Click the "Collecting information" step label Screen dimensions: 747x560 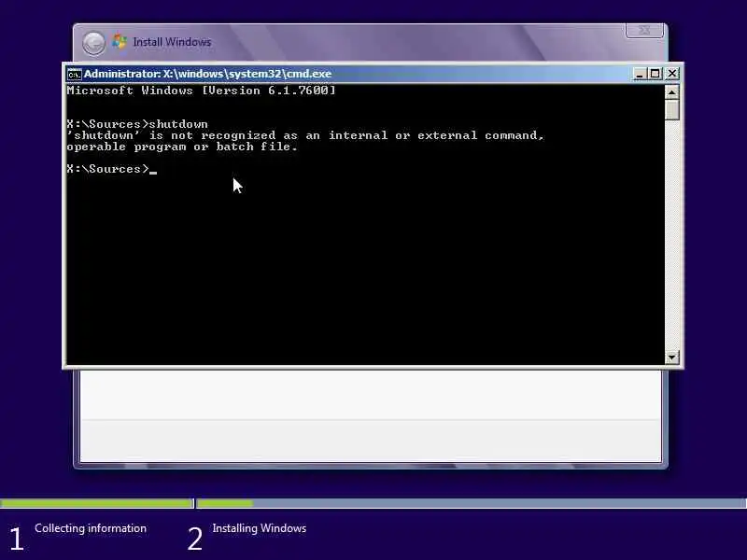(x=91, y=528)
